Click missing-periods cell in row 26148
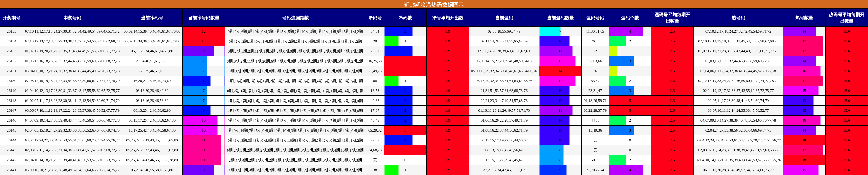The height and width of the screenshot is (175, 868). [295, 101]
